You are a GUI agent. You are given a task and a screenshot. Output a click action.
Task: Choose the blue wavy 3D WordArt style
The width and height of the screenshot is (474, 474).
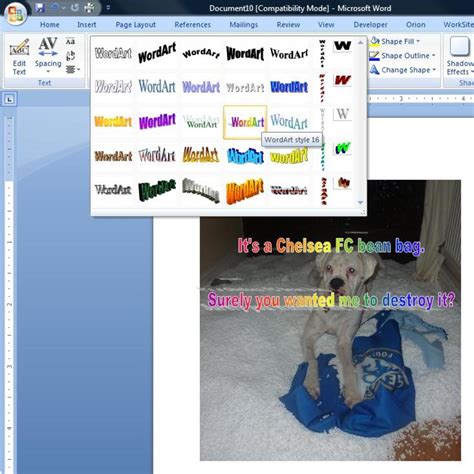(x=245, y=156)
